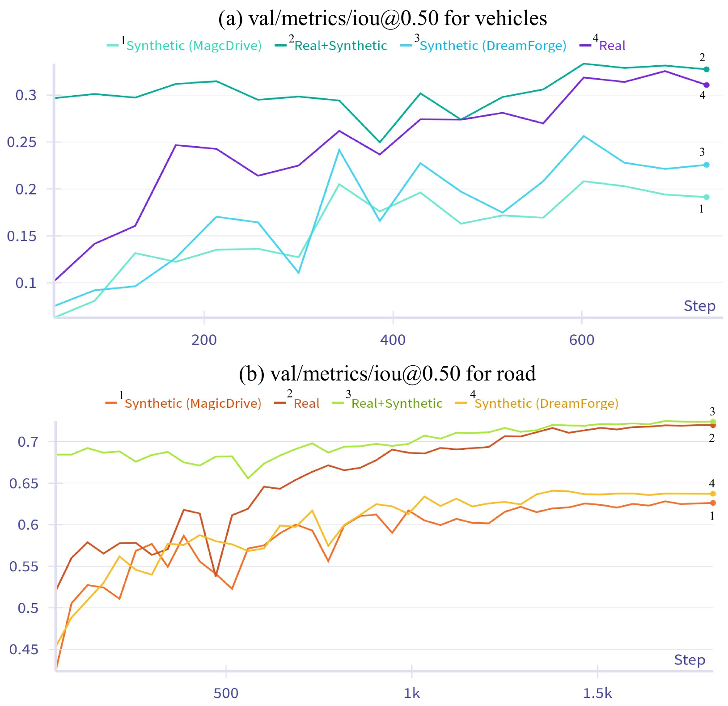This screenshot has height=706, width=728.
Task: Toggle the Real series in vehicles chart legend
Action: coord(612,46)
